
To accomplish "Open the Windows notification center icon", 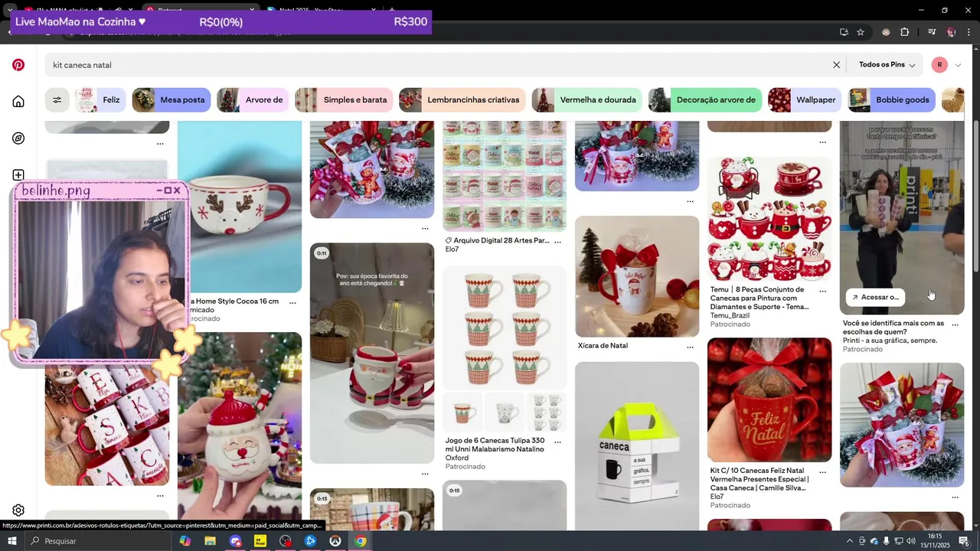I will click(x=964, y=541).
